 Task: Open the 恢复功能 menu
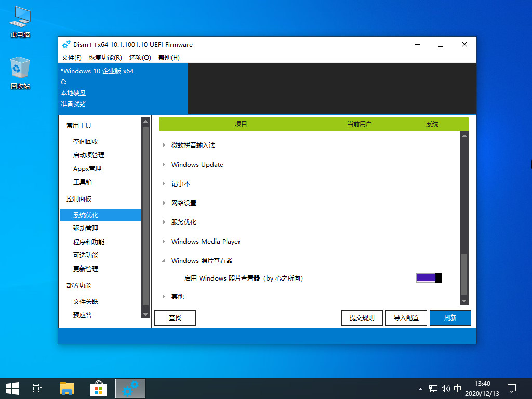pyautogui.click(x=105, y=57)
